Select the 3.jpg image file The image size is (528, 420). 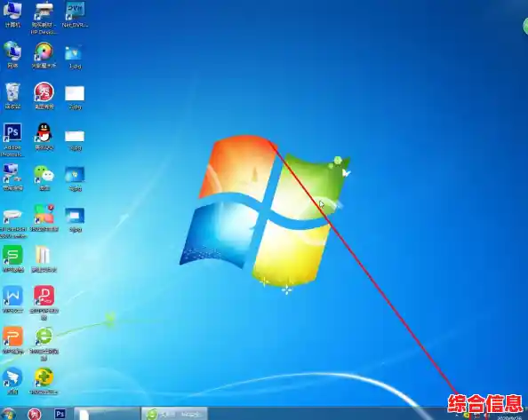75,140
